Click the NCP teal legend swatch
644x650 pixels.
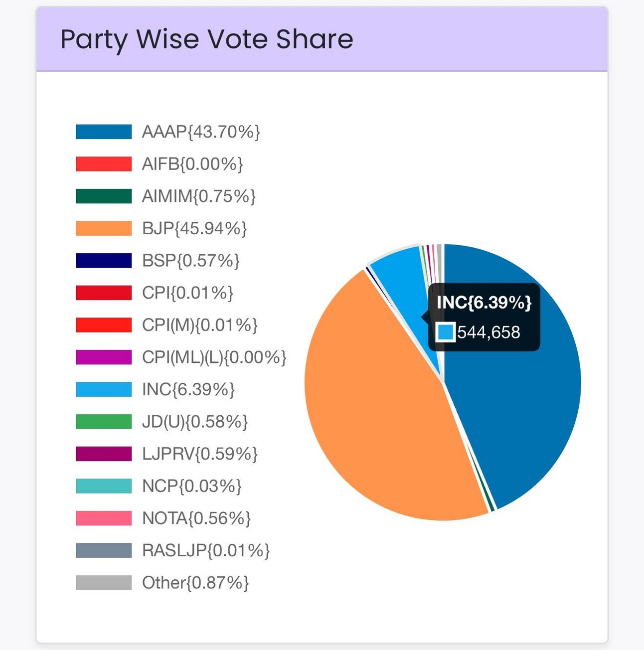pyautogui.click(x=104, y=486)
